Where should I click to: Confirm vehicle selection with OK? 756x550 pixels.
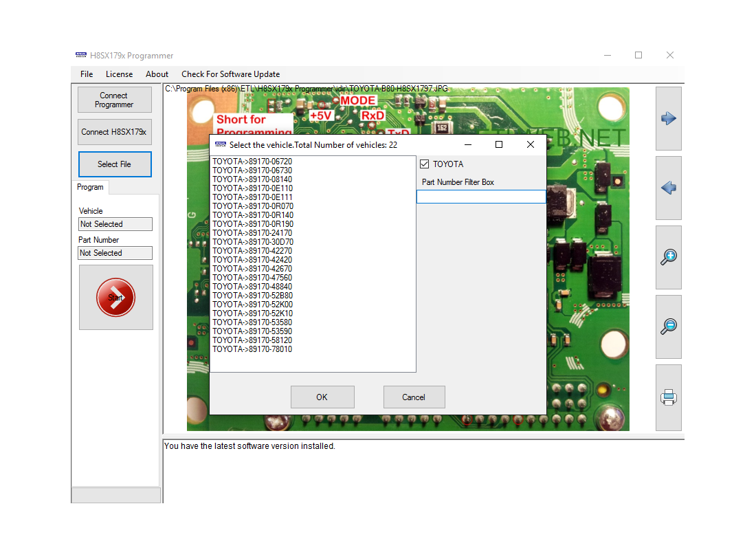click(322, 397)
